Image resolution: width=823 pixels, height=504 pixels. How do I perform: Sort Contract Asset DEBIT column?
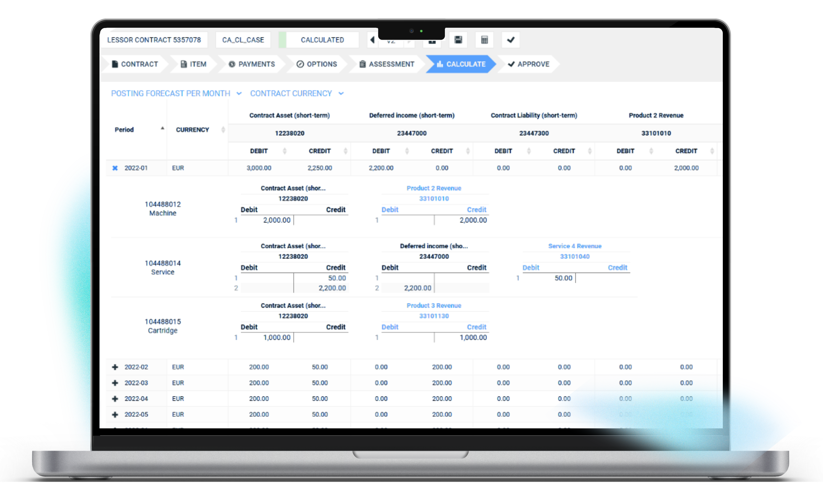tap(285, 151)
